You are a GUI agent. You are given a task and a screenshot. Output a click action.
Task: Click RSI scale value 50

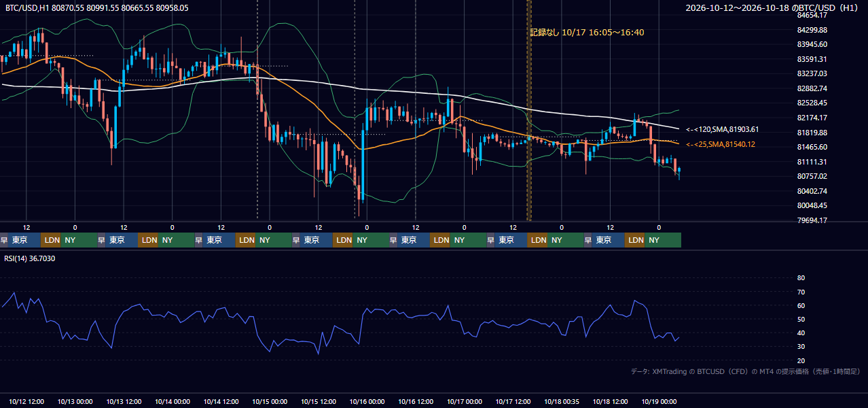pos(801,319)
